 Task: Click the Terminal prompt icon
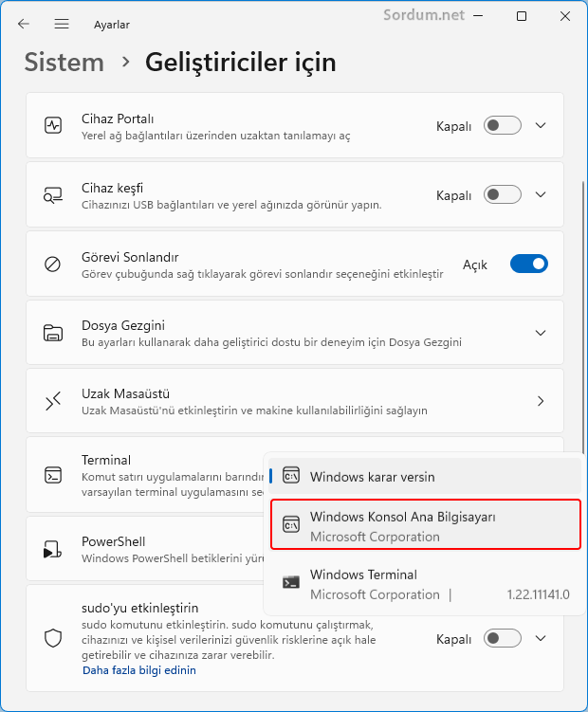point(53,475)
